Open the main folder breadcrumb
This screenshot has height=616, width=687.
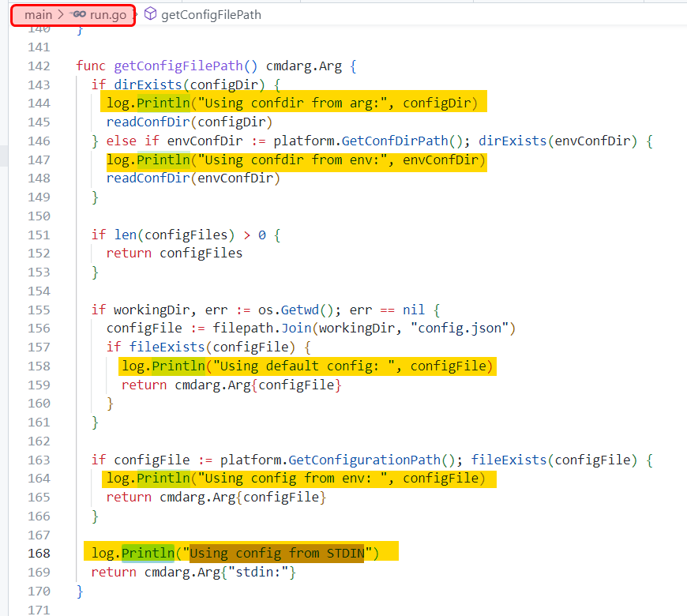pyautogui.click(x=38, y=15)
